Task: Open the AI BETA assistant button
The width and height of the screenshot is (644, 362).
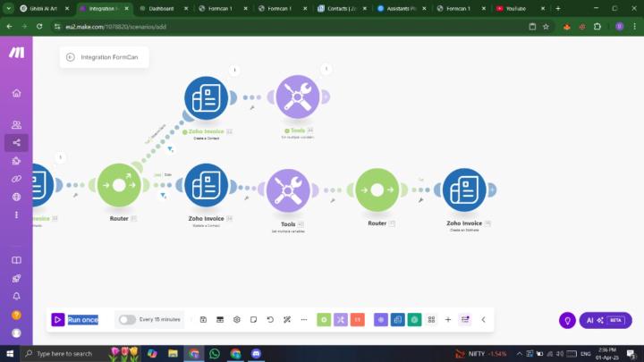Action: pos(606,321)
